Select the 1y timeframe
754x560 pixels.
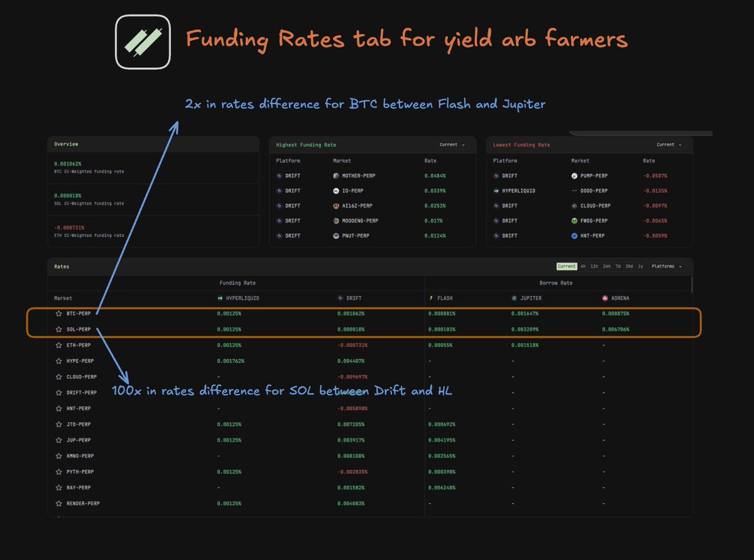640,266
